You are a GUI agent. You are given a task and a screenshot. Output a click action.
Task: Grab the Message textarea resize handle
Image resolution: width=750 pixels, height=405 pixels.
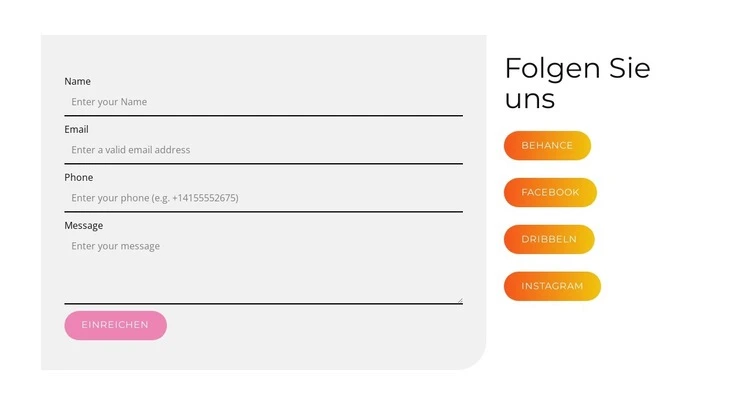[459, 299]
